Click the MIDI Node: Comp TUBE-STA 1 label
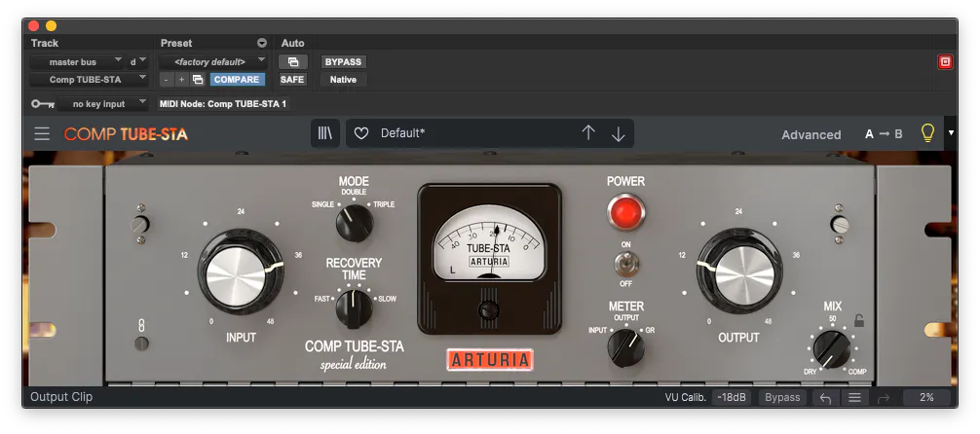 click(x=224, y=104)
